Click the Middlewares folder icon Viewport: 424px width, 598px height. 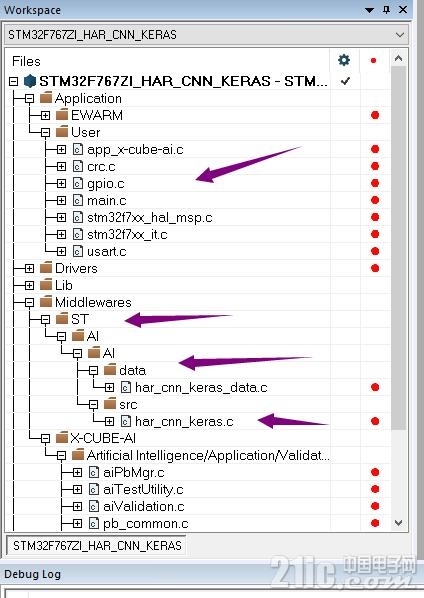click(x=46, y=302)
